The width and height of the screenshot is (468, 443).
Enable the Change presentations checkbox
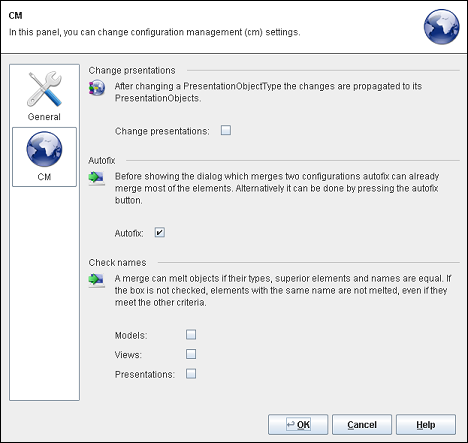click(226, 130)
